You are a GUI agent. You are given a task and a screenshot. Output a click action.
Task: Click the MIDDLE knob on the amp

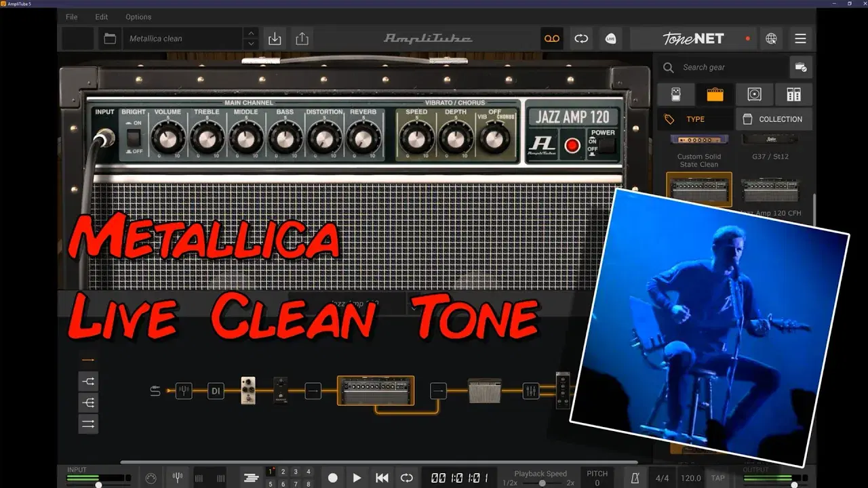coord(246,138)
